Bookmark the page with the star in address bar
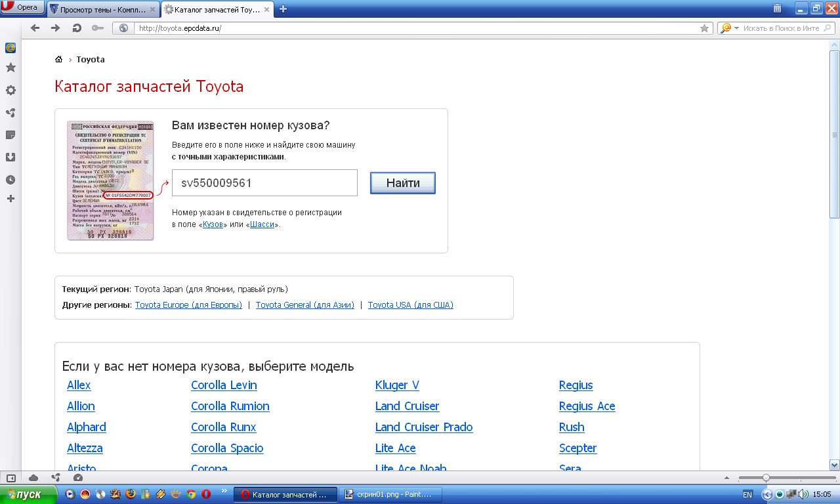Screen dimensions: 840x504 704,28
